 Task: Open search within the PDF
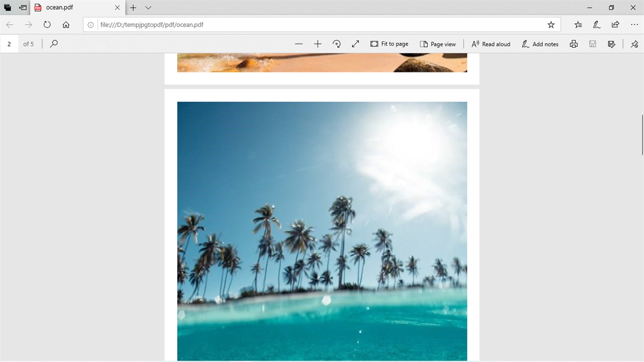click(x=53, y=44)
